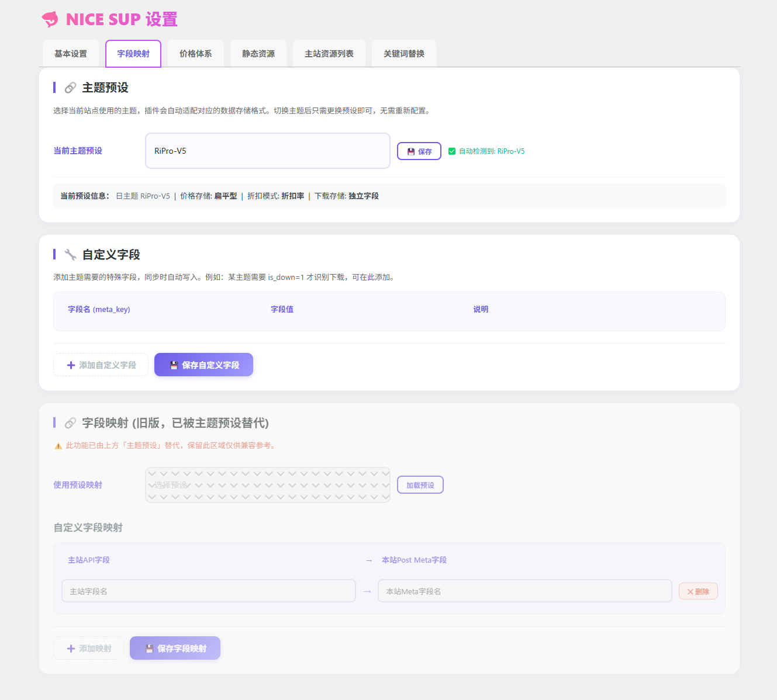Focus the 主站字段名 input field

coord(209,591)
